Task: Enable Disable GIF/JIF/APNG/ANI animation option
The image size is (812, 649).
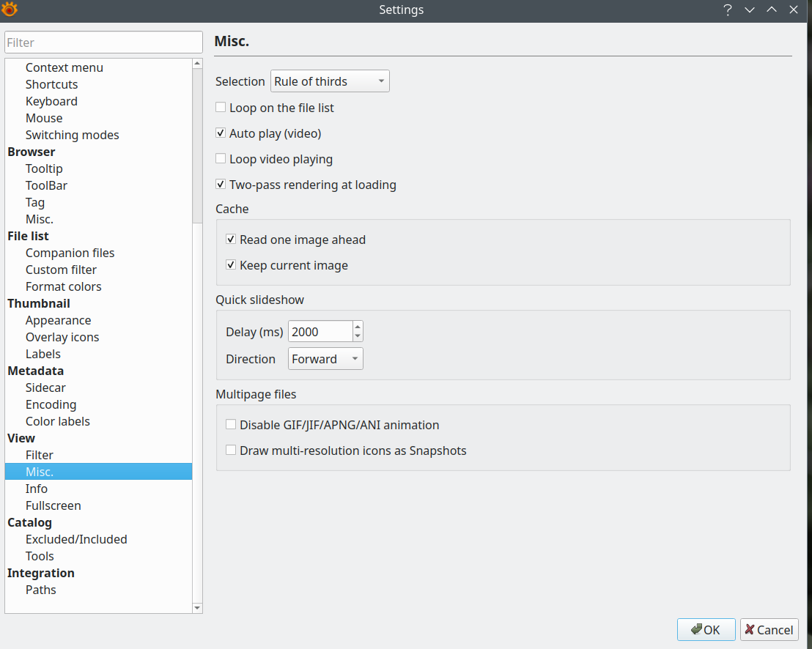Action: pyautogui.click(x=231, y=425)
